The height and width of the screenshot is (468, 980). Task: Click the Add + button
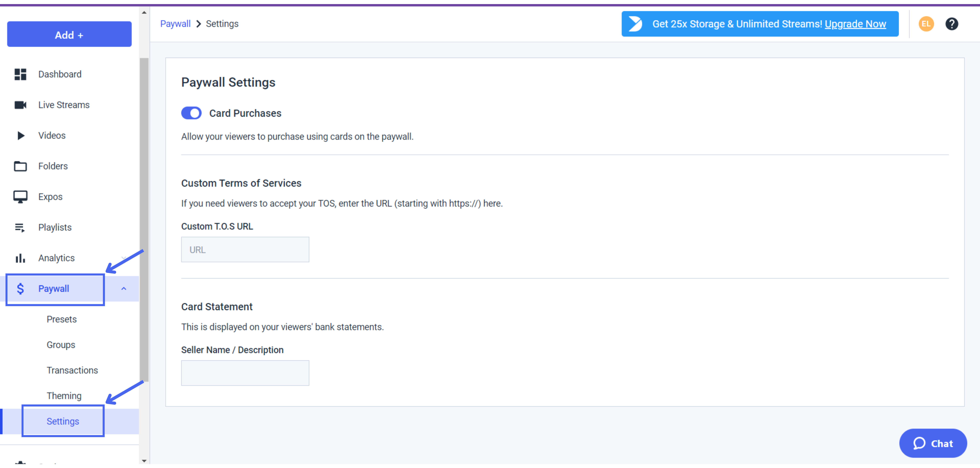[69, 35]
